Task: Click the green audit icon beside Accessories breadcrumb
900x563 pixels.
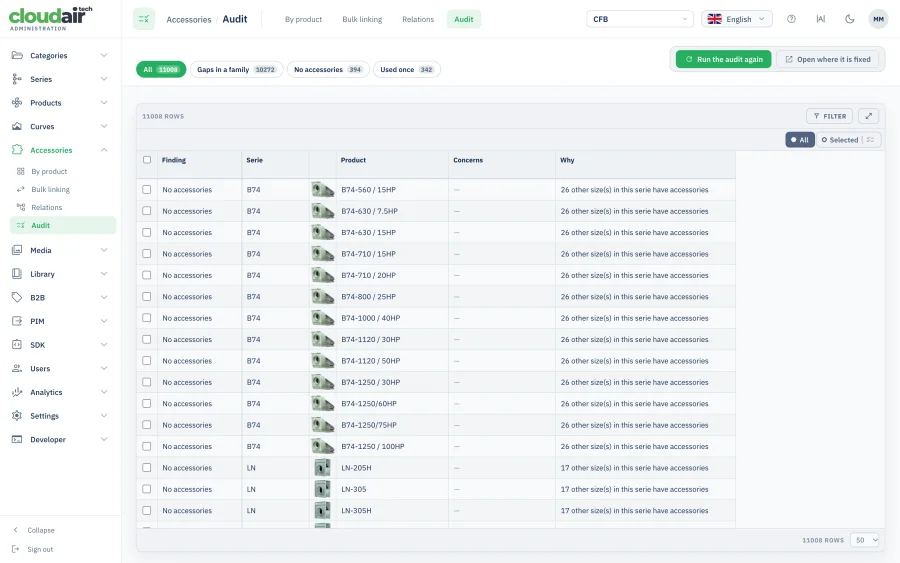Action: [144, 19]
